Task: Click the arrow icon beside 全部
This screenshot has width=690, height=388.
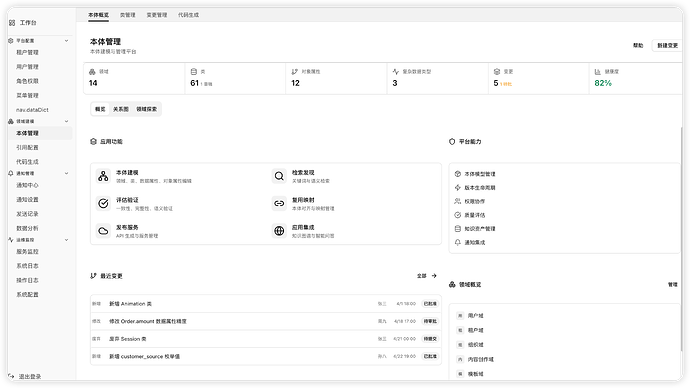Action: tap(434, 276)
